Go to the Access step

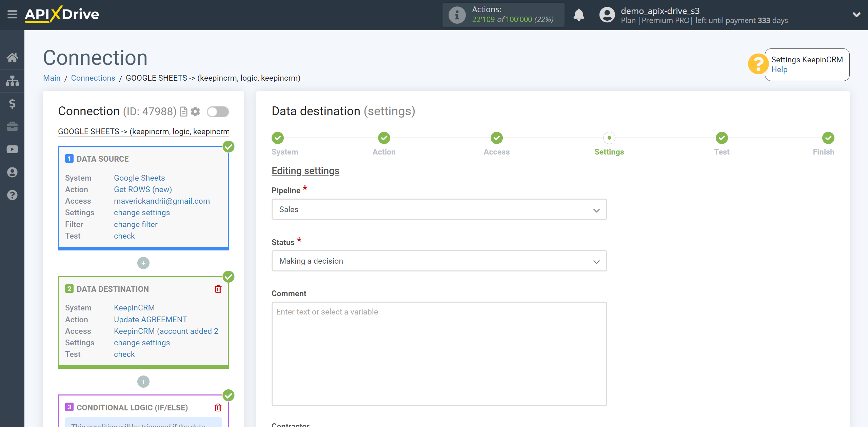pos(496,138)
